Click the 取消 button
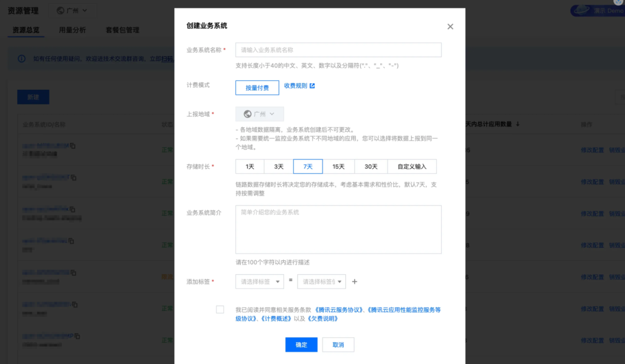The image size is (625, 364). pyautogui.click(x=338, y=345)
